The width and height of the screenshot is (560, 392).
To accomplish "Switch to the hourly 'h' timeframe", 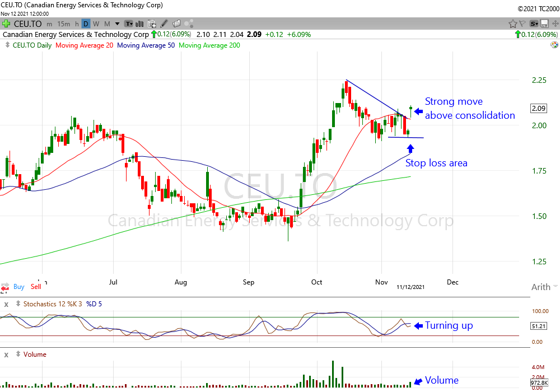I will [77, 24].
